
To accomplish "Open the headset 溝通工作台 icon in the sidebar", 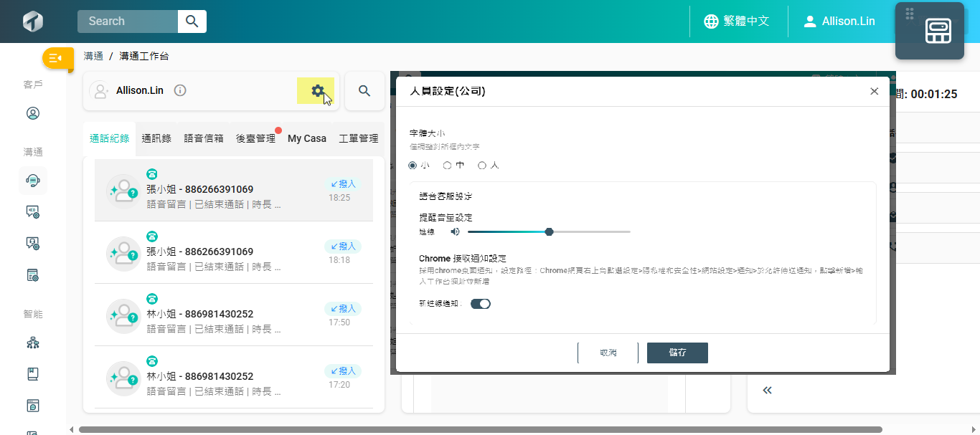I will coord(32,181).
